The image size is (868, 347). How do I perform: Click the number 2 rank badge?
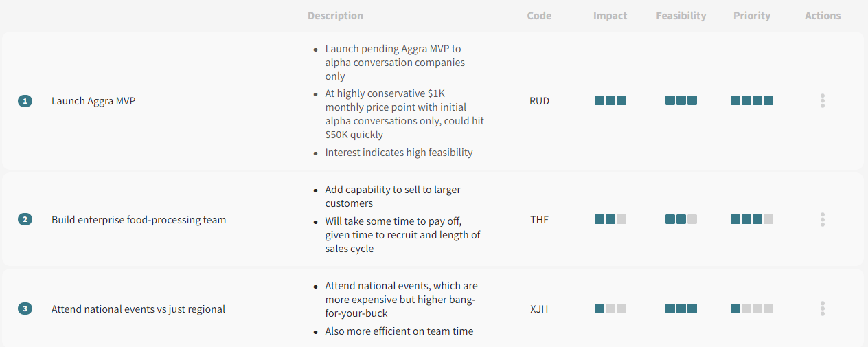tap(25, 220)
